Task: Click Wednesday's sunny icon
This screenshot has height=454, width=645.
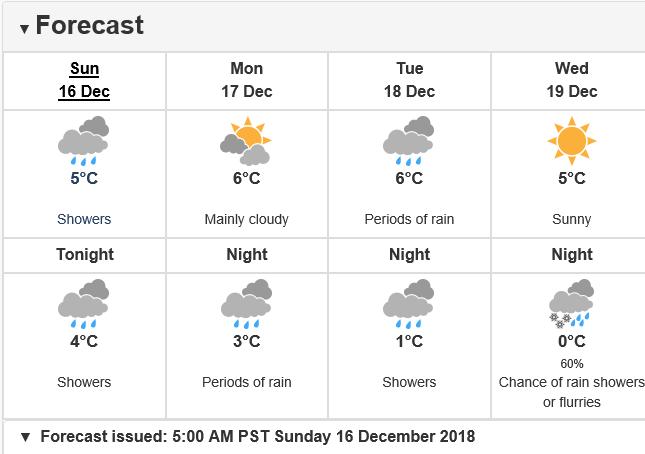Action: (x=571, y=141)
